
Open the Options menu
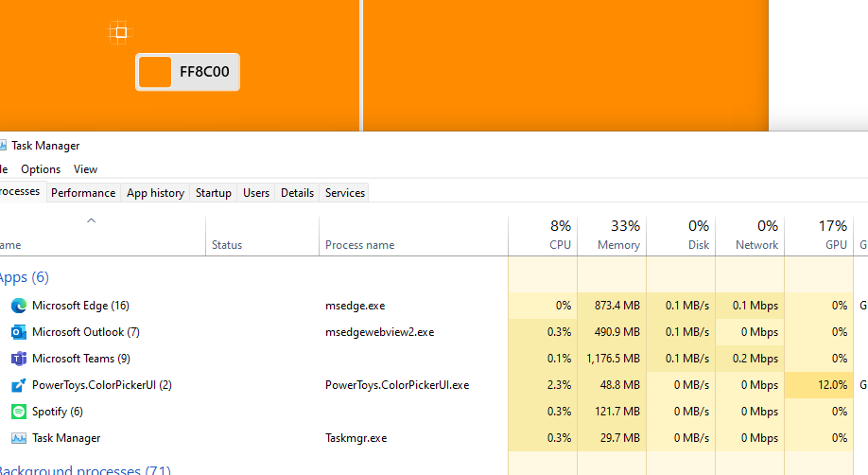[x=41, y=169]
